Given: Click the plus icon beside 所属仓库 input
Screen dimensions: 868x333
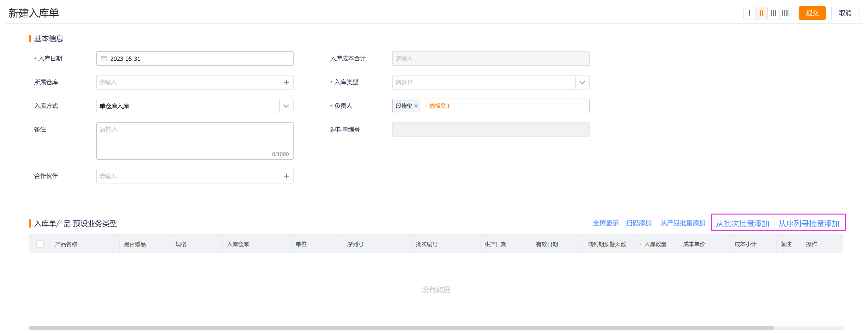Looking at the screenshot, I should 286,82.
